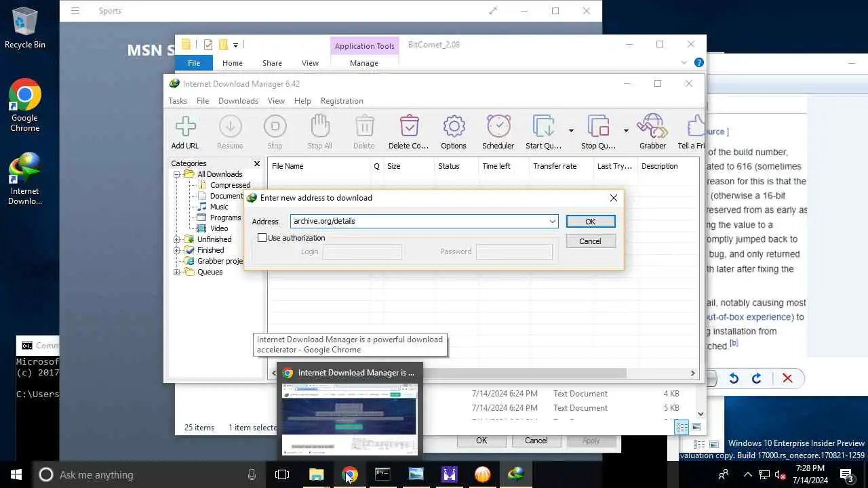Expand the Unfinished category node
Viewport: 868px width, 488px height.
tap(177, 239)
